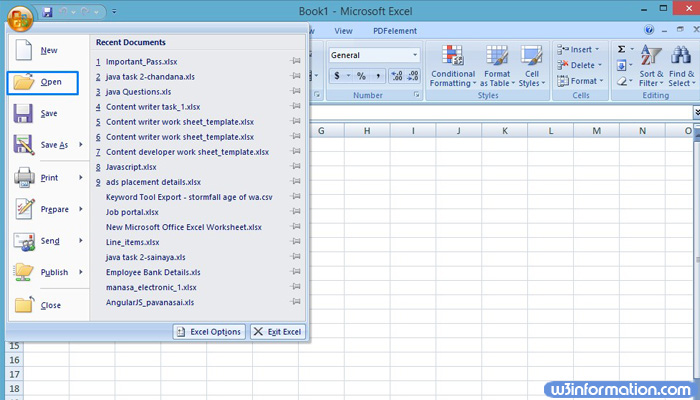Click Decrease Decimal icon
The image size is (700, 400).
click(412, 76)
